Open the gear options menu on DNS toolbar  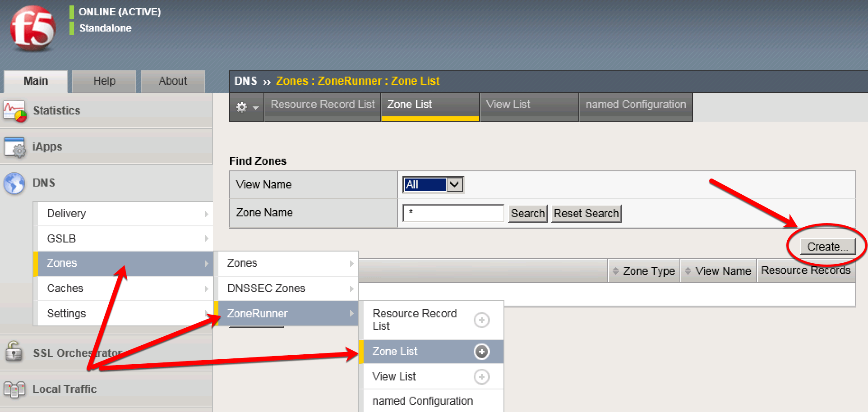click(x=246, y=107)
